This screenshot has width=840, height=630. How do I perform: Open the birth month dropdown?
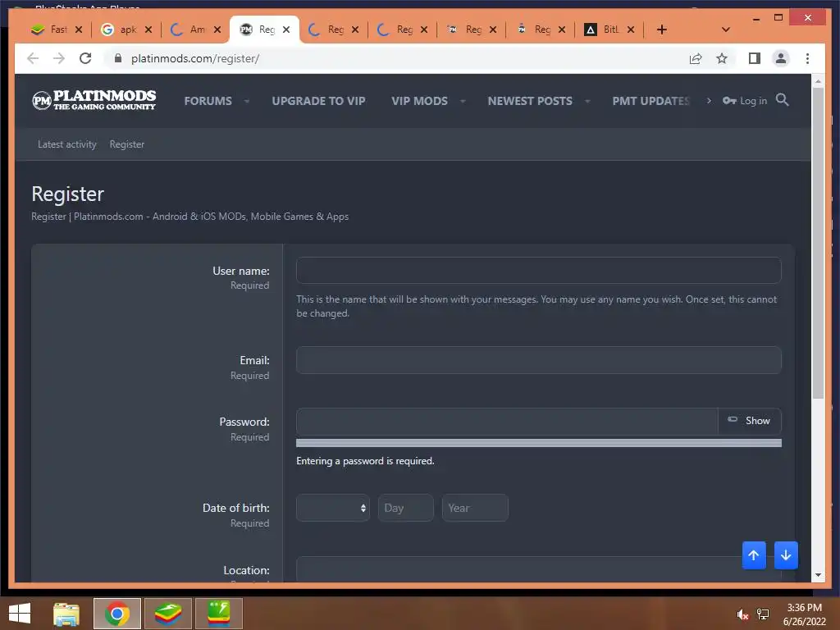(333, 508)
